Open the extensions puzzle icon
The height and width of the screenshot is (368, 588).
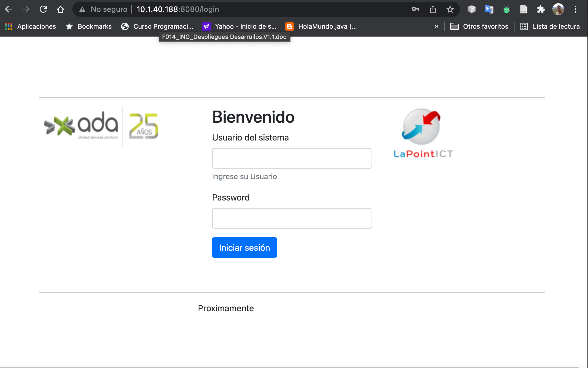tap(541, 9)
